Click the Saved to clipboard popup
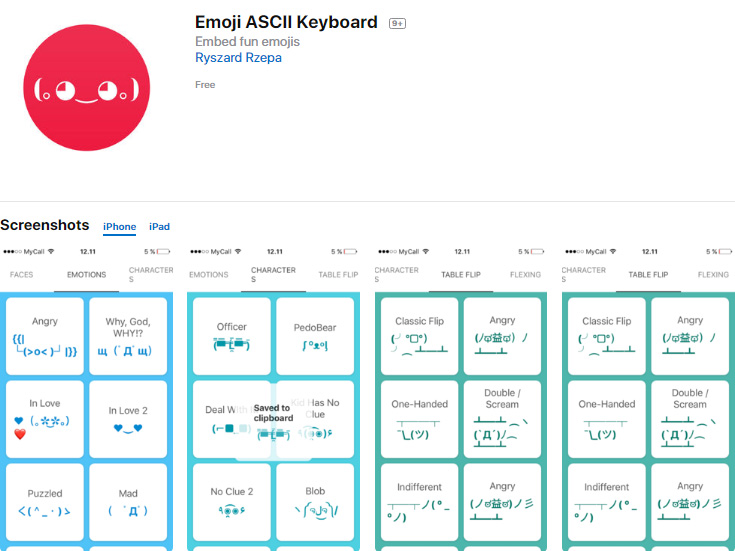 272,420
